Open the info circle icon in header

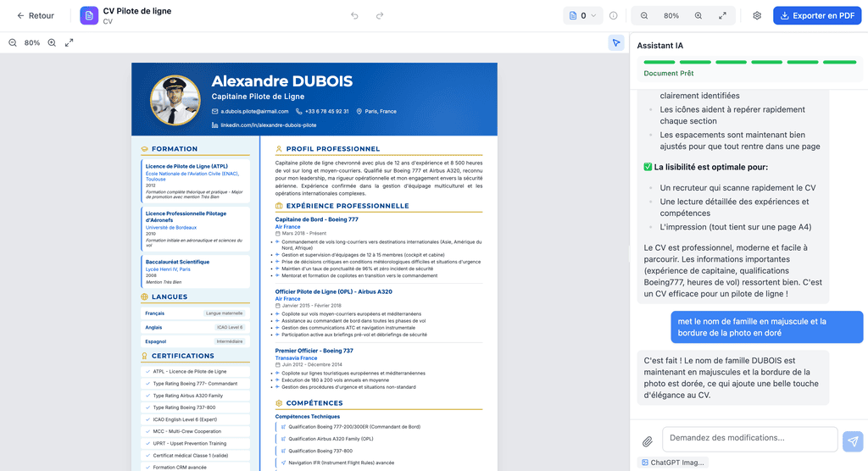[x=614, y=15]
